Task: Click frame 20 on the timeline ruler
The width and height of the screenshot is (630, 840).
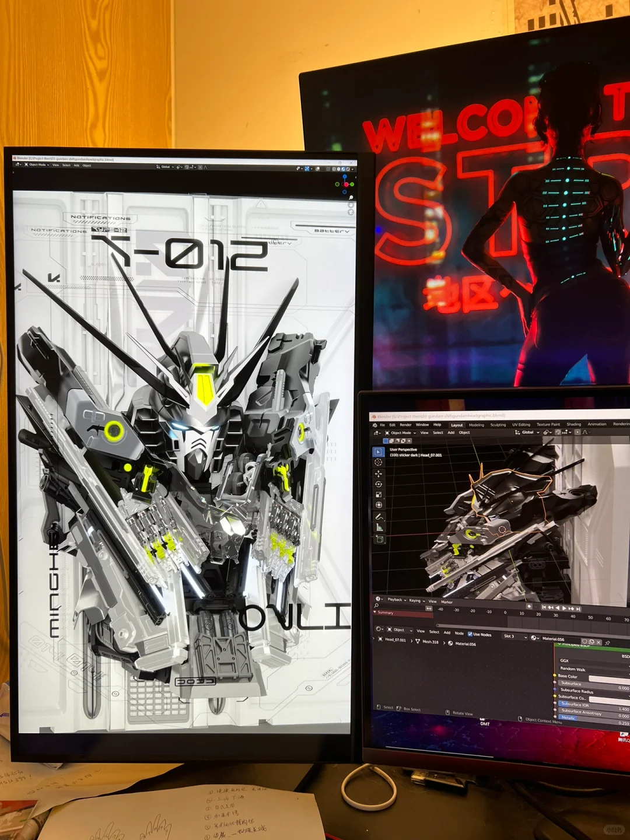Action: tap(538, 614)
